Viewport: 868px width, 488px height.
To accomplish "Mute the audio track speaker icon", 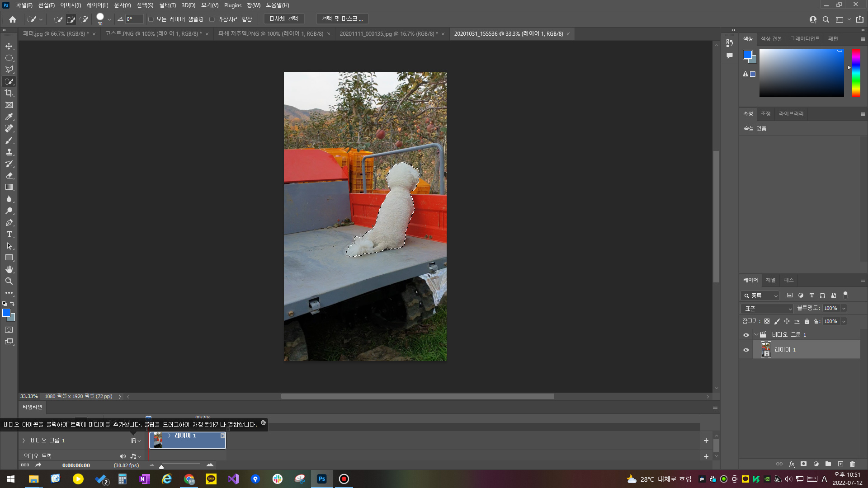I will (123, 456).
